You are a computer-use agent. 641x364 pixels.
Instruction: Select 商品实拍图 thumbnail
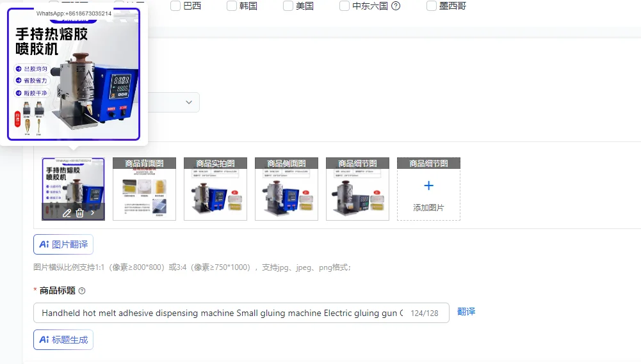[x=215, y=189]
